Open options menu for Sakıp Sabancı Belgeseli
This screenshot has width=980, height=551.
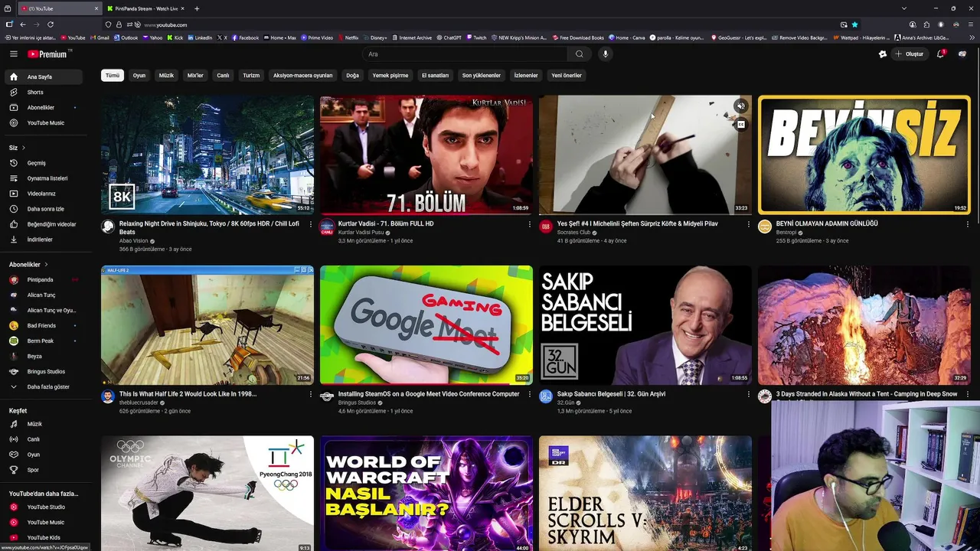749,394
